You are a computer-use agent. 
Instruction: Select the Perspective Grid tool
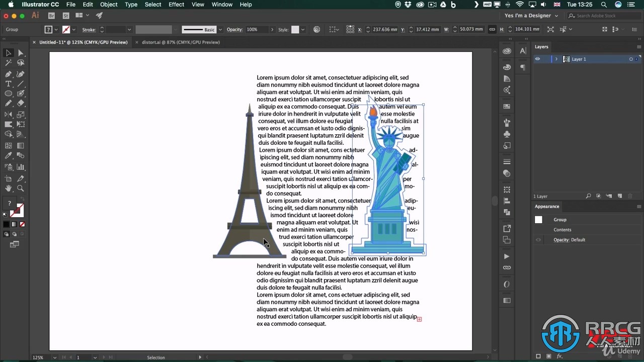point(21,134)
